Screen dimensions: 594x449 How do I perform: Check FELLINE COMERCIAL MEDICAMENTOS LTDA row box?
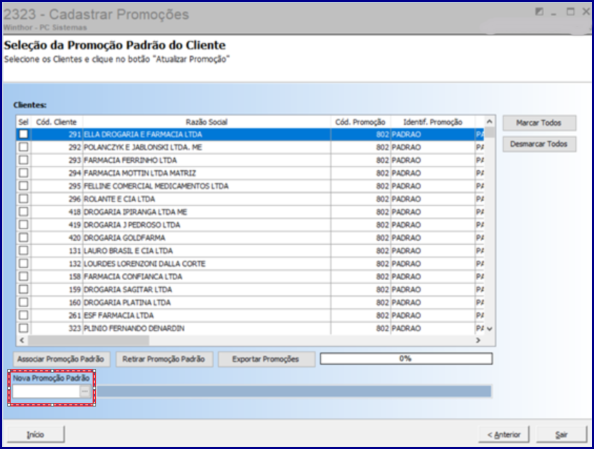coord(23,186)
